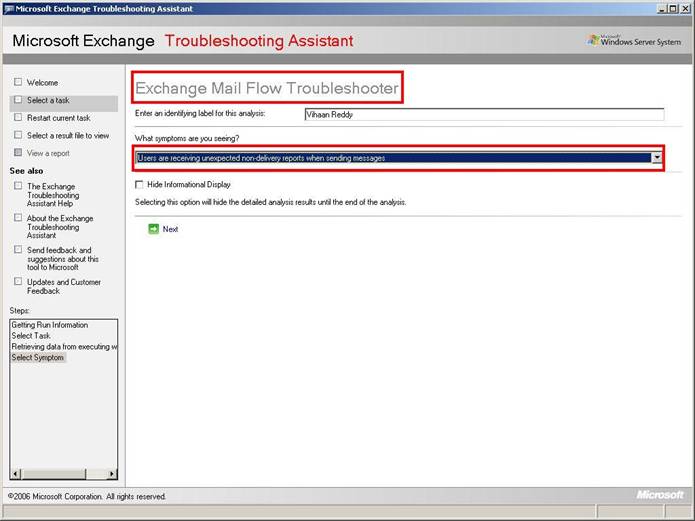This screenshot has height=521, width=695.
Task: Open Updates and Customer Feedback
Action: (64, 286)
